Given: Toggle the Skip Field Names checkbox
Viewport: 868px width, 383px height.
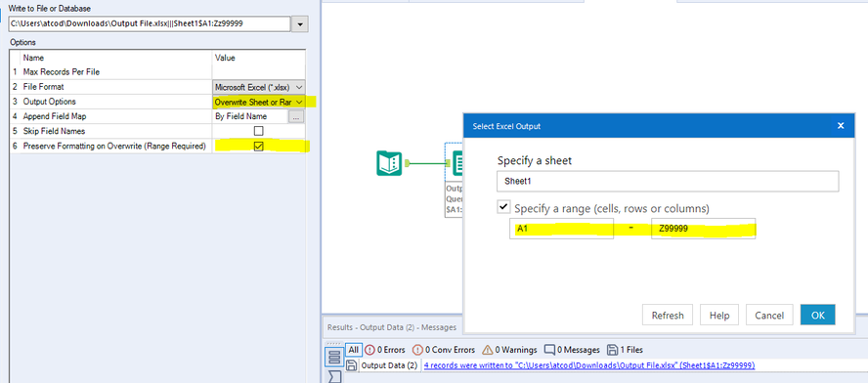Looking at the screenshot, I should (x=258, y=131).
